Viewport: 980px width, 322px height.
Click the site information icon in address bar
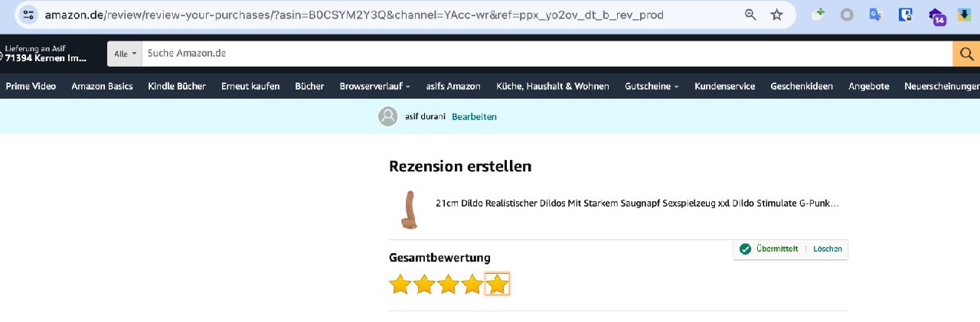click(28, 15)
